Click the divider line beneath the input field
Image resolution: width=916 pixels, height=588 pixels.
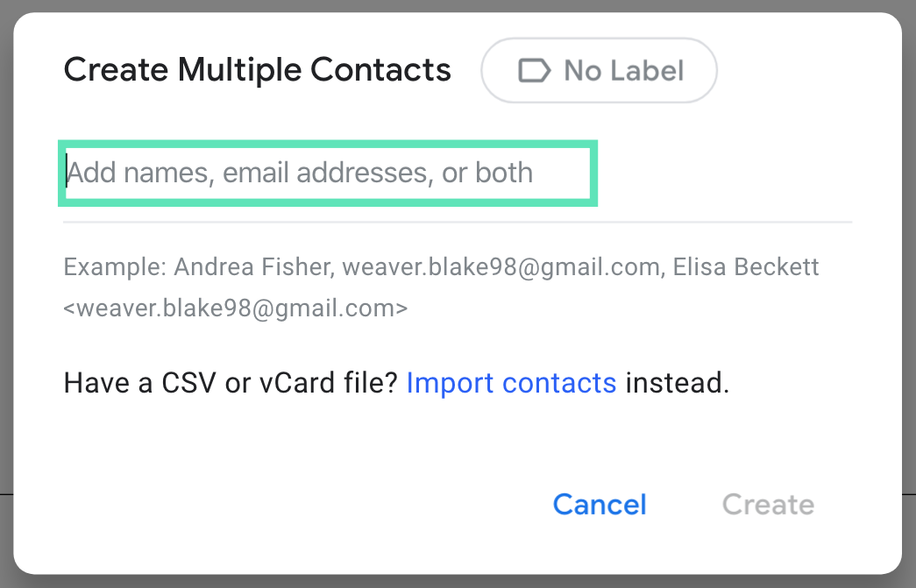tap(458, 223)
